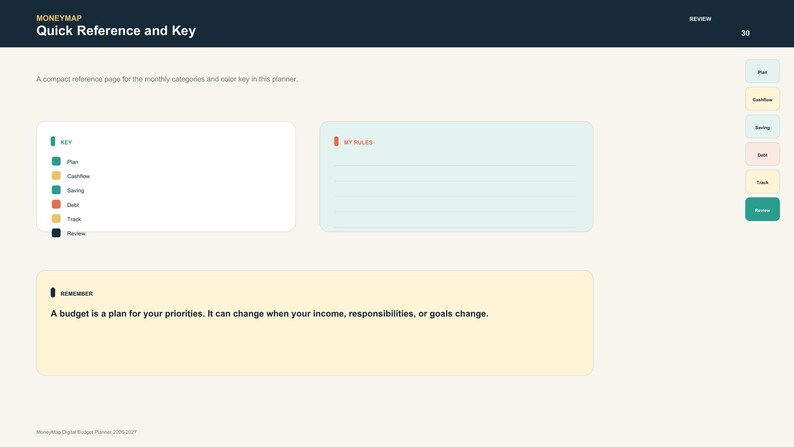
Task: Click the MY RULES card heading
Action: (x=358, y=142)
